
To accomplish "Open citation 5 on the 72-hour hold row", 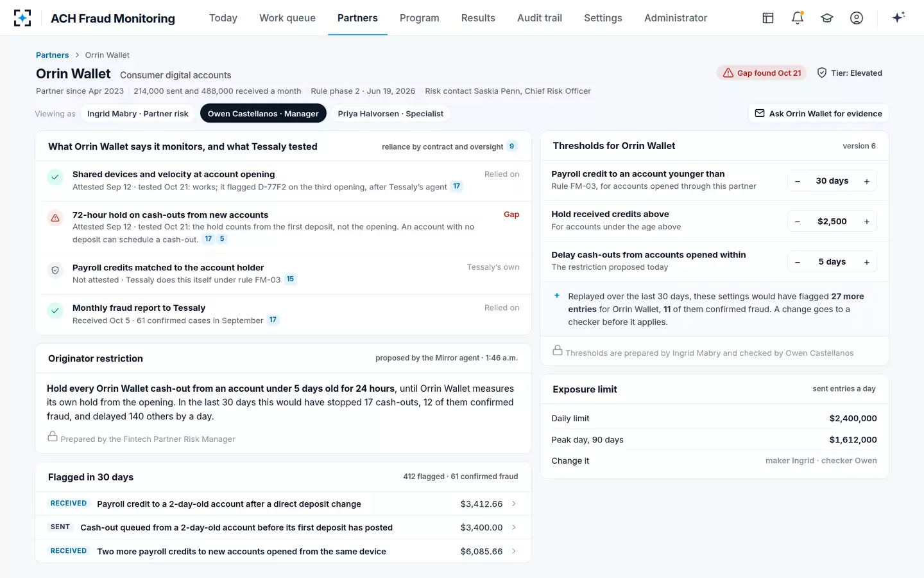I will pyautogui.click(x=222, y=239).
